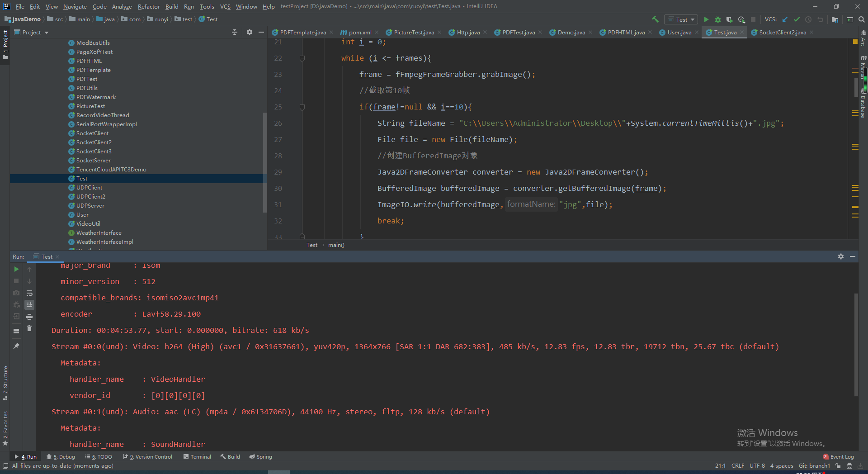Switch to the SocketClient2.java editor tab
This screenshot has width=868, height=474.
click(783, 32)
